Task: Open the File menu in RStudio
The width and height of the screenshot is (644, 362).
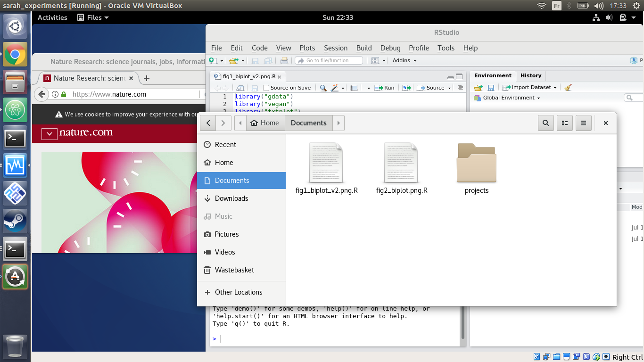Action: pos(216,48)
